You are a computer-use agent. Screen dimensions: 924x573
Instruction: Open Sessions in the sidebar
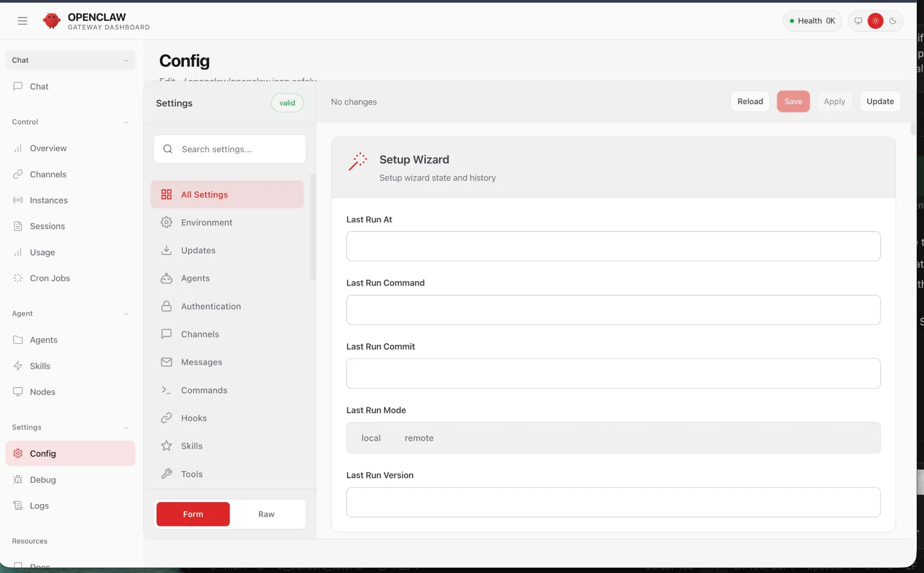point(70,226)
